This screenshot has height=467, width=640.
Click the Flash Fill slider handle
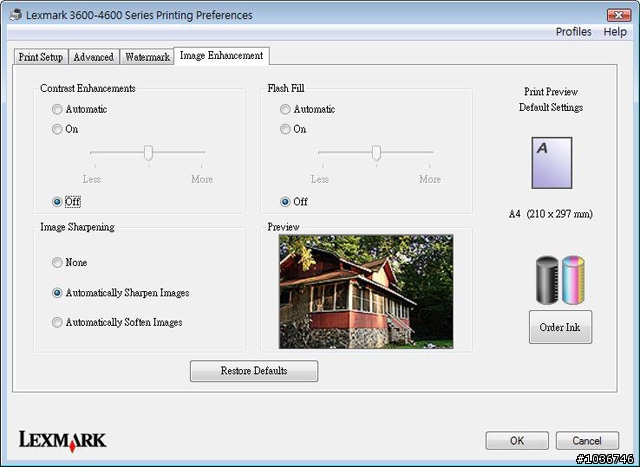[376, 153]
